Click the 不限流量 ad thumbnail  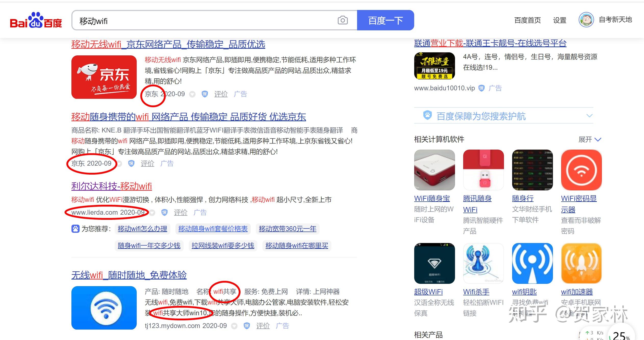click(x=434, y=66)
